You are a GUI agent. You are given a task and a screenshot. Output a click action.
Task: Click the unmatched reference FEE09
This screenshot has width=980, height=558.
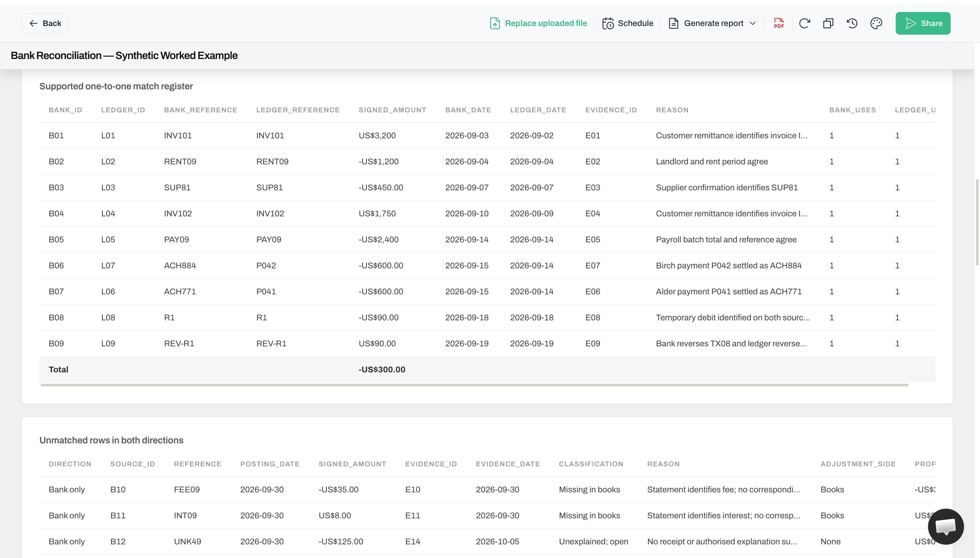click(x=187, y=490)
